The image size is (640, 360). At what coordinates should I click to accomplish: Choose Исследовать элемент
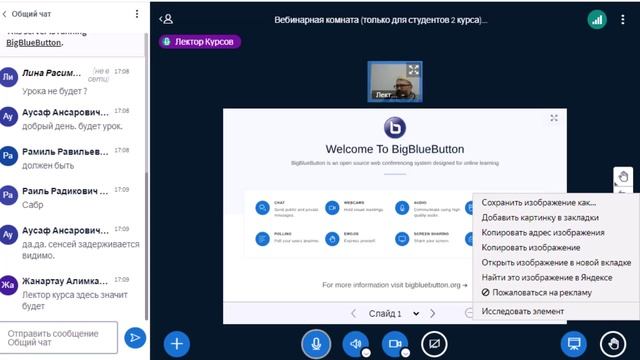point(522,311)
